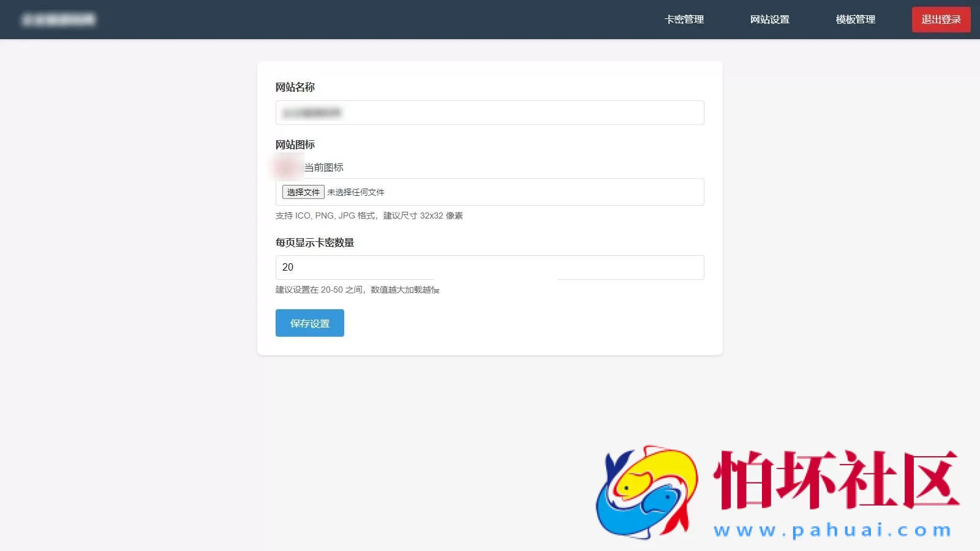Click the red 退出登录 logout button
Viewport: 980px width, 551px height.
coord(941,19)
